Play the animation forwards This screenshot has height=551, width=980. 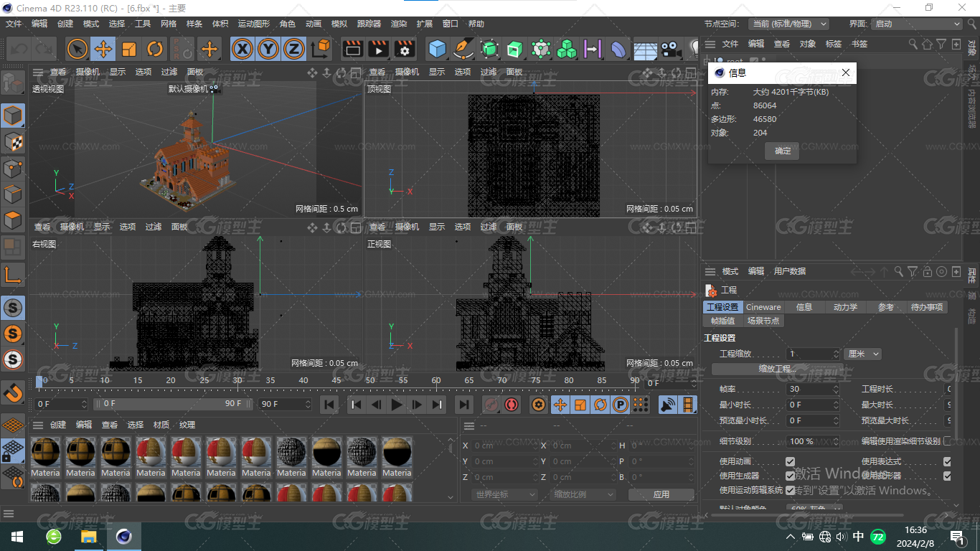(397, 405)
